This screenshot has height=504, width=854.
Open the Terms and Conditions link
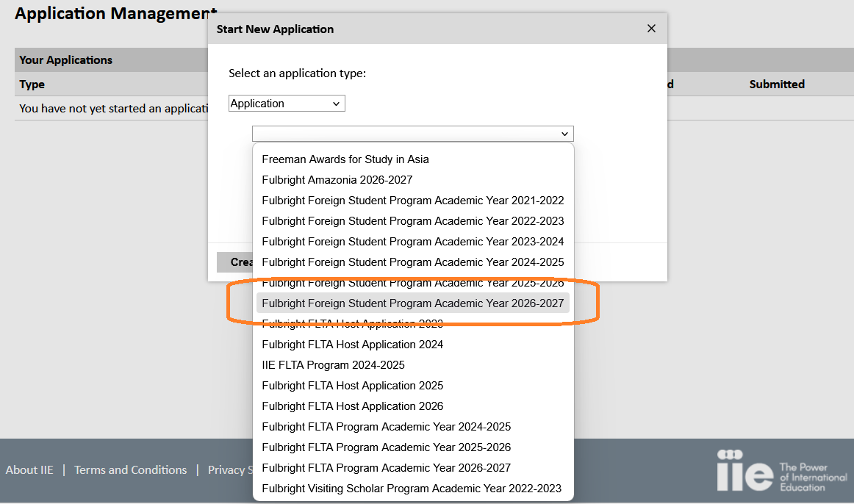(130, 470)
